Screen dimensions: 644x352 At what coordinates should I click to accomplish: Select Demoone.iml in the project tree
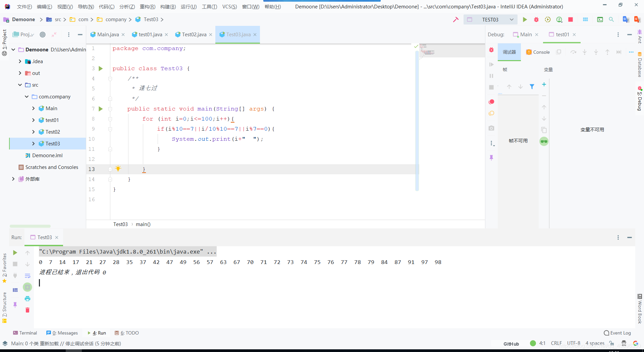pyautogui.click(x=47, y=155)
